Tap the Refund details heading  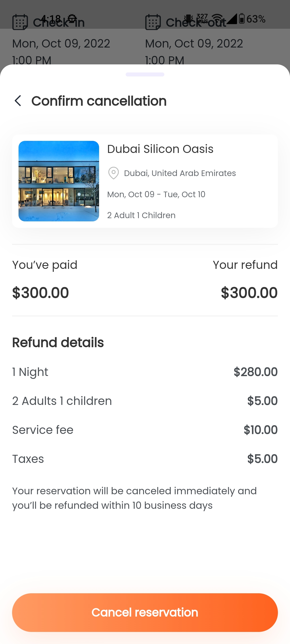(58, 342)
